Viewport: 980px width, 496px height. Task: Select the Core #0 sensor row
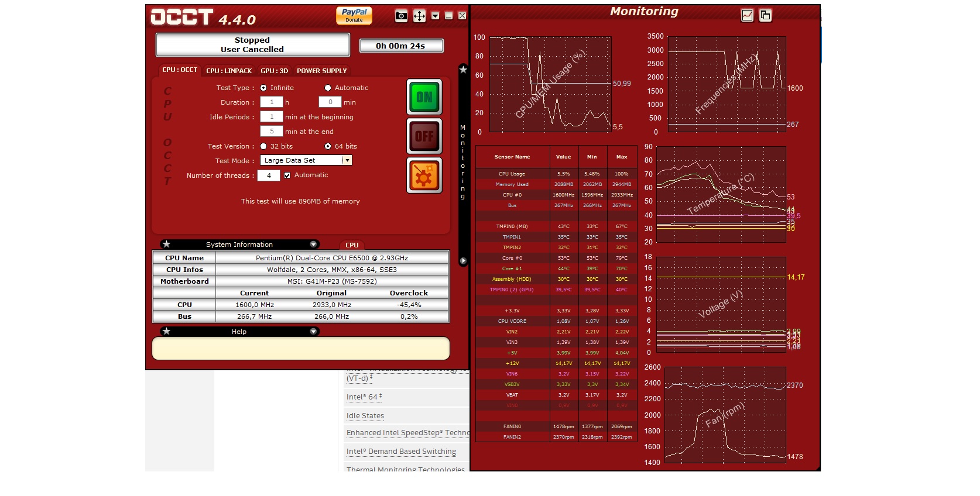point(556,258)
